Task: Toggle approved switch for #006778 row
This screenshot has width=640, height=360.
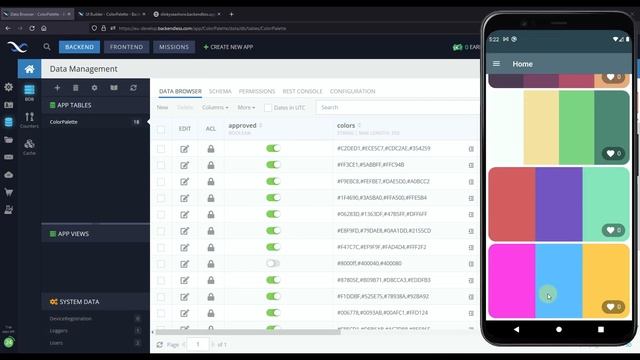Action: [x=273, y=313]
